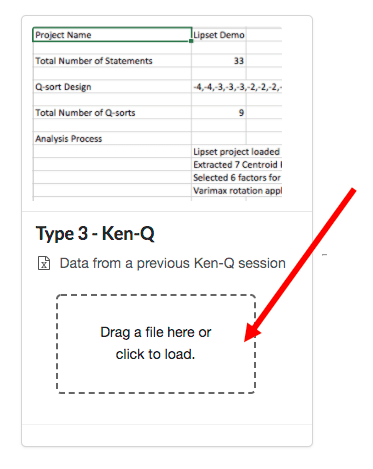Select the 'Q-sort Design' label cell
Viewport: 373px width, 469px height.
pyautogui.click(x=112, y=87)
